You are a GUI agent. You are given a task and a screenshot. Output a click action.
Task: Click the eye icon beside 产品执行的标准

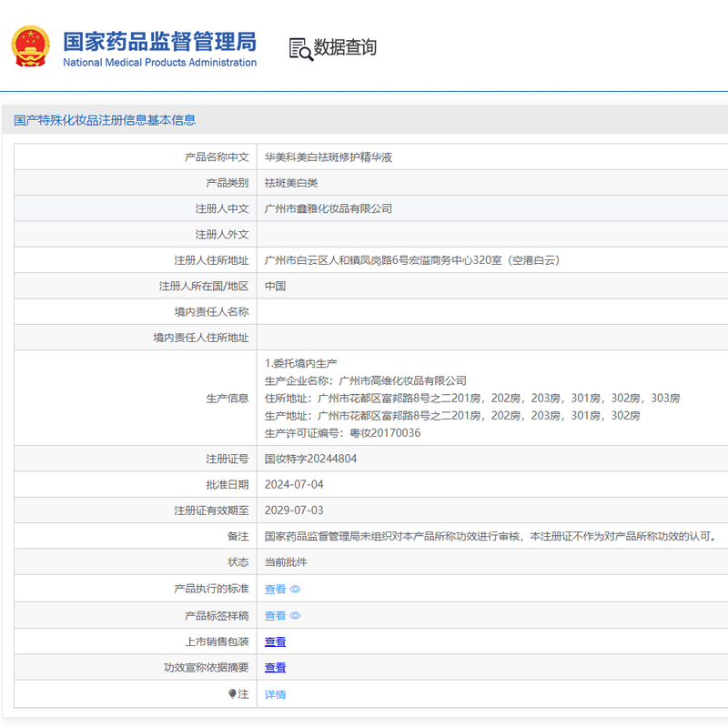(295, 590)
